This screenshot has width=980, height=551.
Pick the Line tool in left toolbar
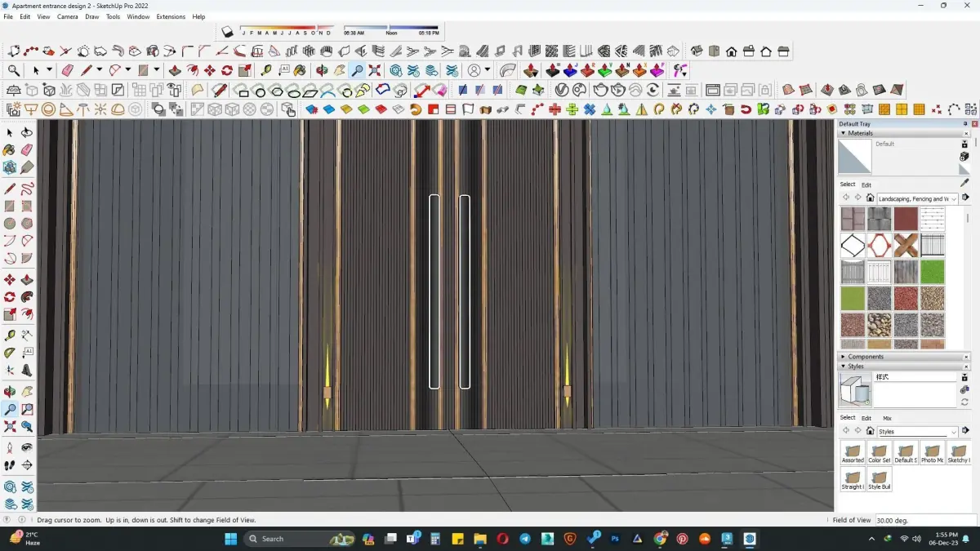(x=10, y=189)
